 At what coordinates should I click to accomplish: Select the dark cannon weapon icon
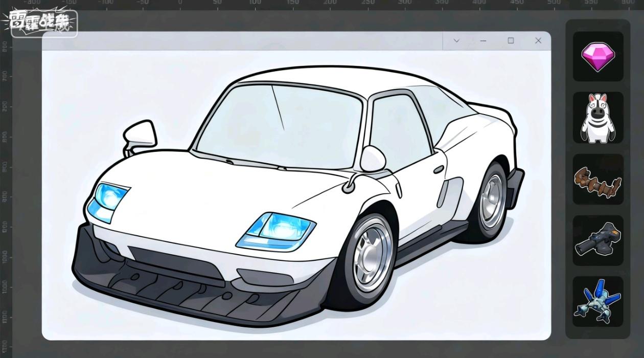click(597, 240)
